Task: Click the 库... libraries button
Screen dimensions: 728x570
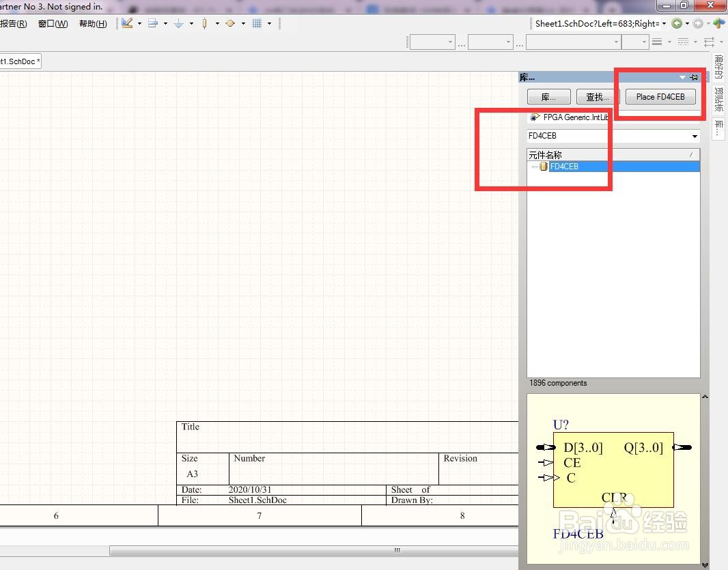Action: click(x=549, y=97)
